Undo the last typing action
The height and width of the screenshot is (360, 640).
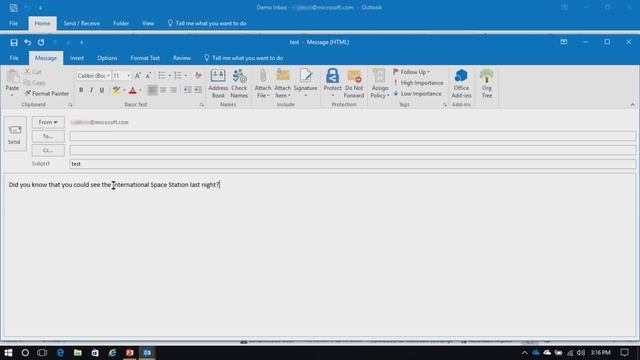[x=27, y=42]
